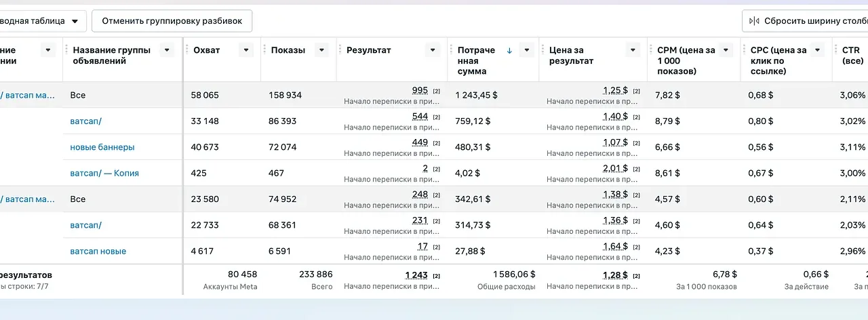Viewport: 868px width, 320px height.
Task: Click the Результат column header label
Action: tap(369, 50)
